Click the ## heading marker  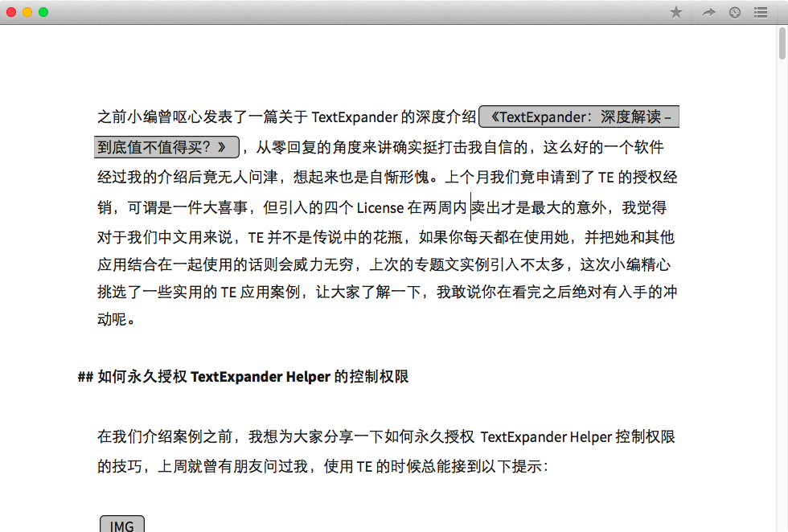[85, 377]
